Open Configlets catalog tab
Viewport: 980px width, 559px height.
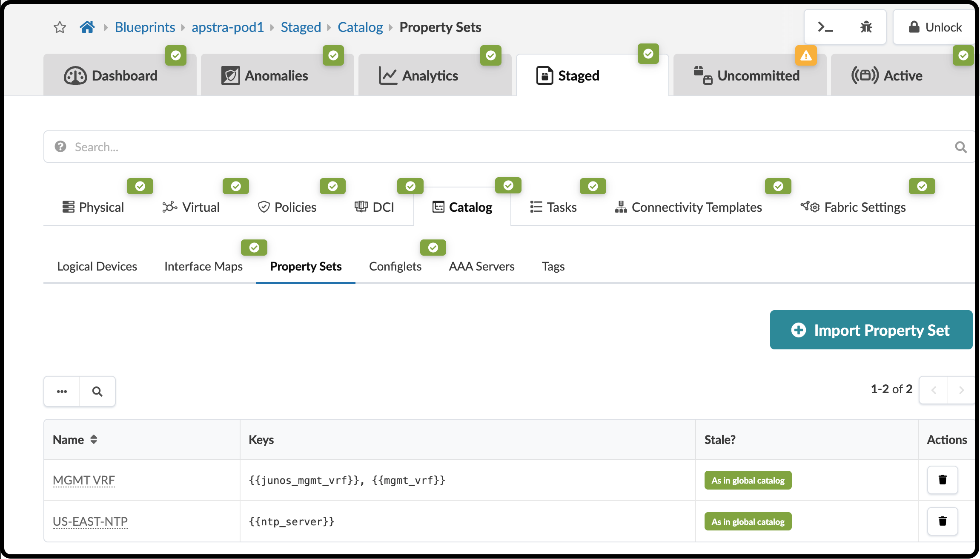[395, 266]
